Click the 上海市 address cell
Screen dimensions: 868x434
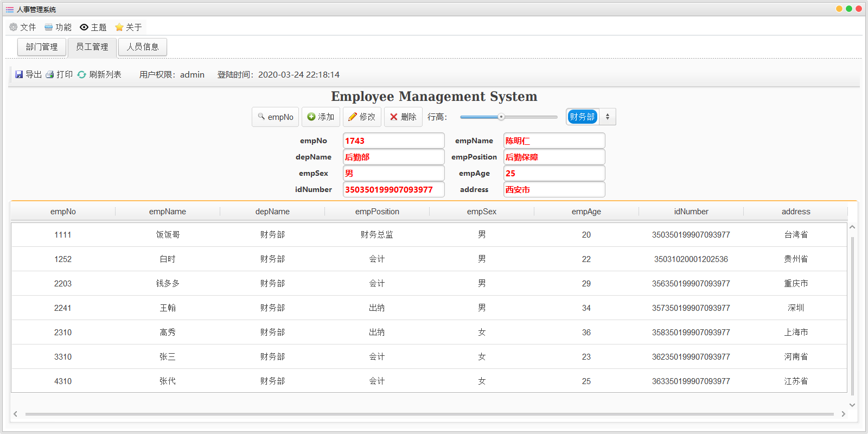point(796,333)
